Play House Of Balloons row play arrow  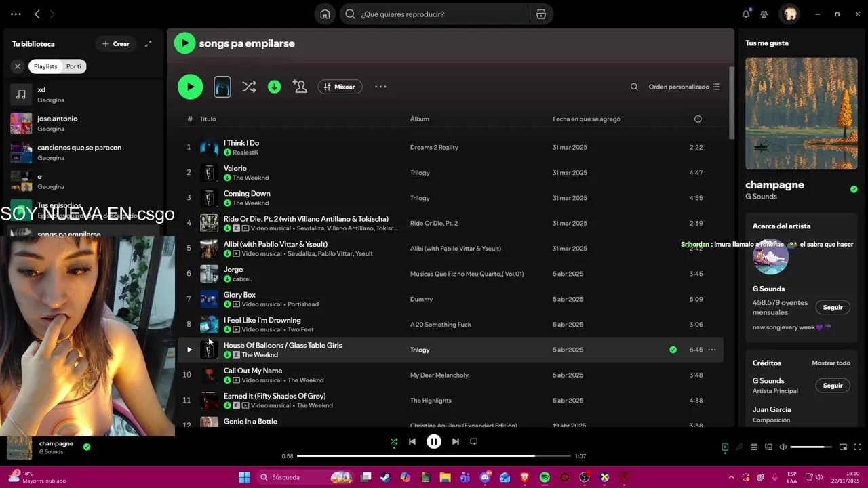pos(189,350)
